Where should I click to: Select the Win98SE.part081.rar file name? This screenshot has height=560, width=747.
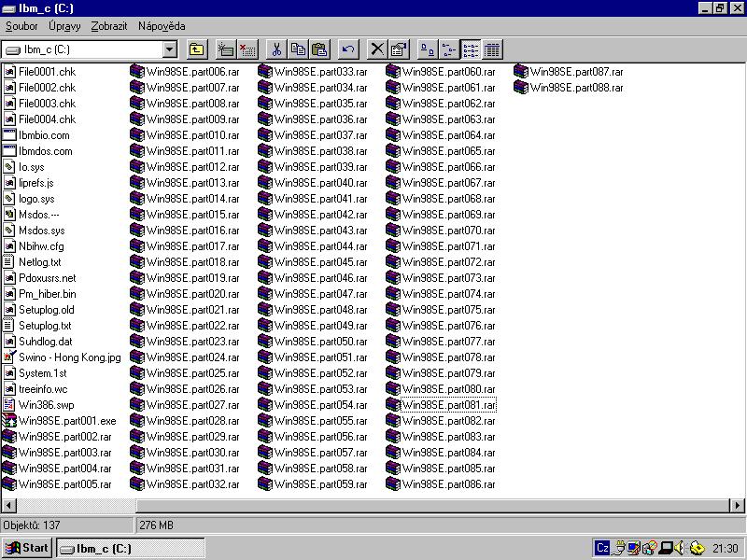click(x=449, y=405)
